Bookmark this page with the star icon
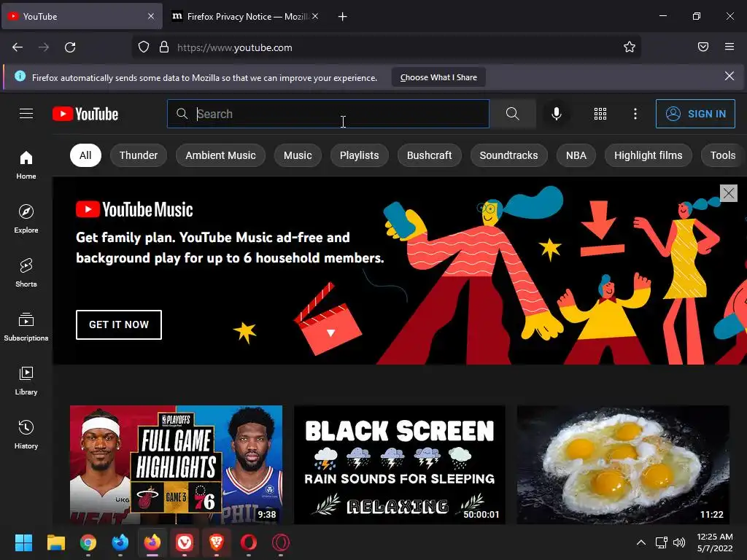 coord(630,47)
